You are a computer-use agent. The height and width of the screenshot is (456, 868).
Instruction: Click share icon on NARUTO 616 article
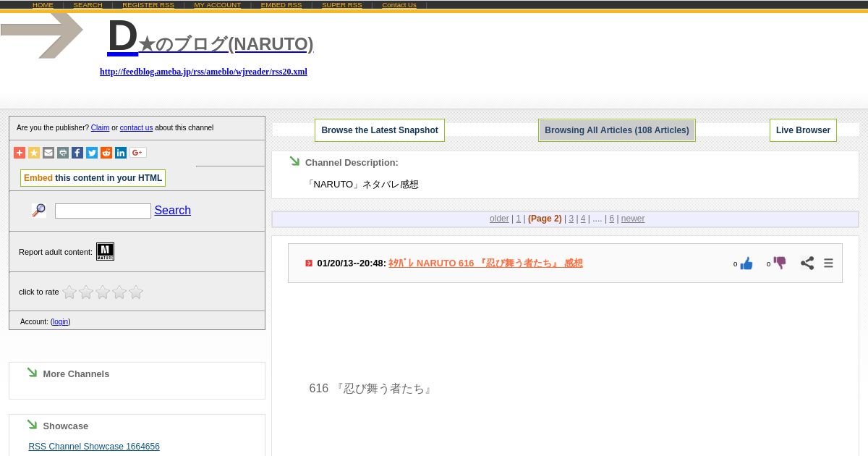point(807,263)
